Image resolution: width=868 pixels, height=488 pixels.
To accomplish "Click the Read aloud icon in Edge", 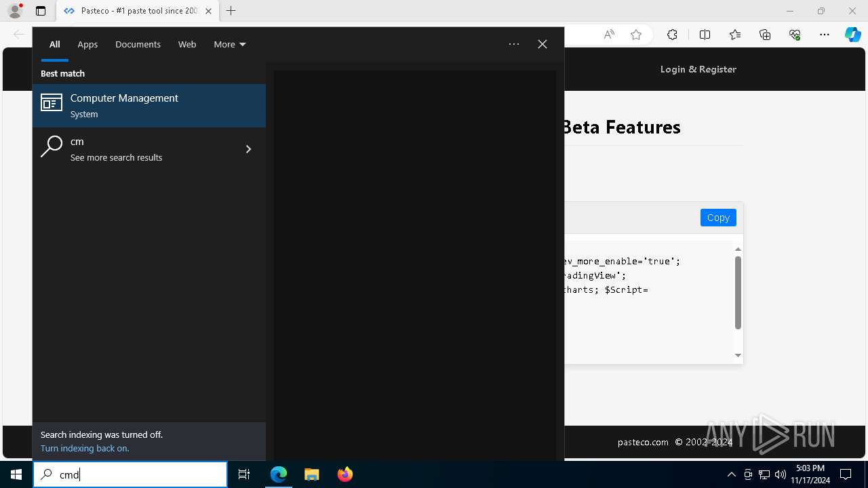I will pos(609,35).
